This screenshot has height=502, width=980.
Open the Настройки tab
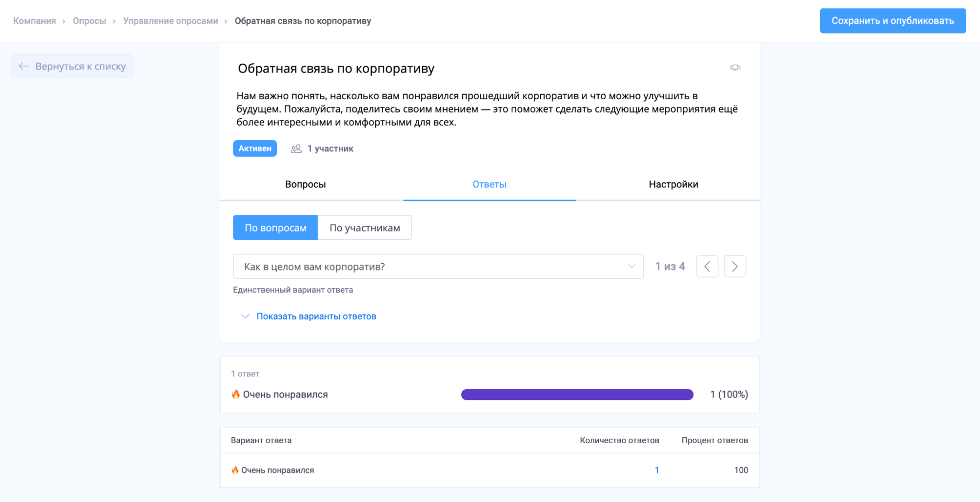click(x=673, y=184)
